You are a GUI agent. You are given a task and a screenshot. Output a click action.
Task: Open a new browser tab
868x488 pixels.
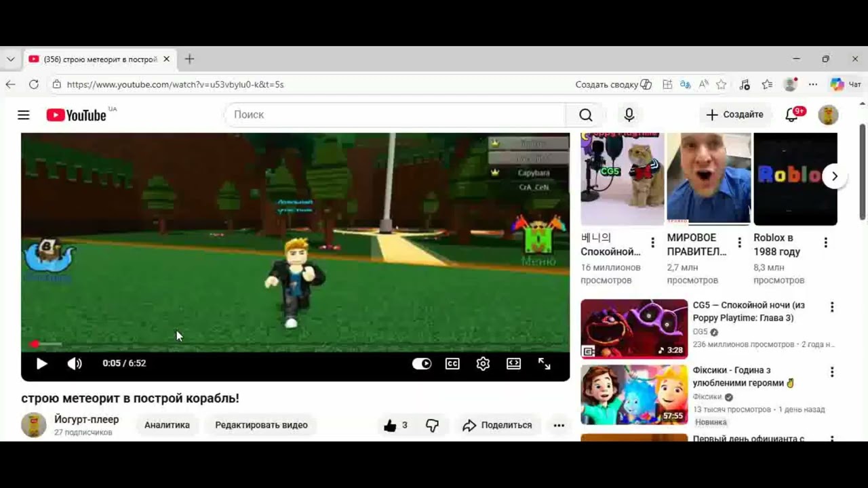tap(189, 59)
